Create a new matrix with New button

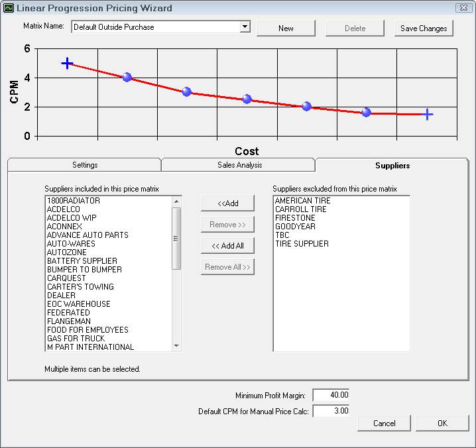286,28
